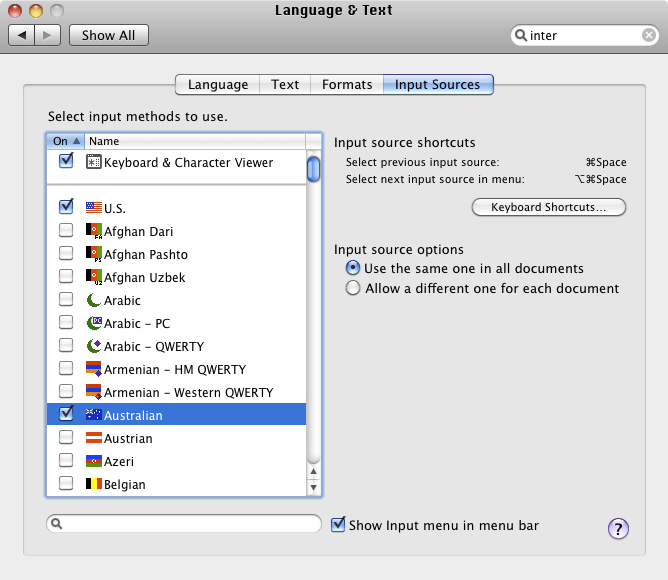
Task: Click the Armenian – HM QWERTY flag icon
Action: 94,369
